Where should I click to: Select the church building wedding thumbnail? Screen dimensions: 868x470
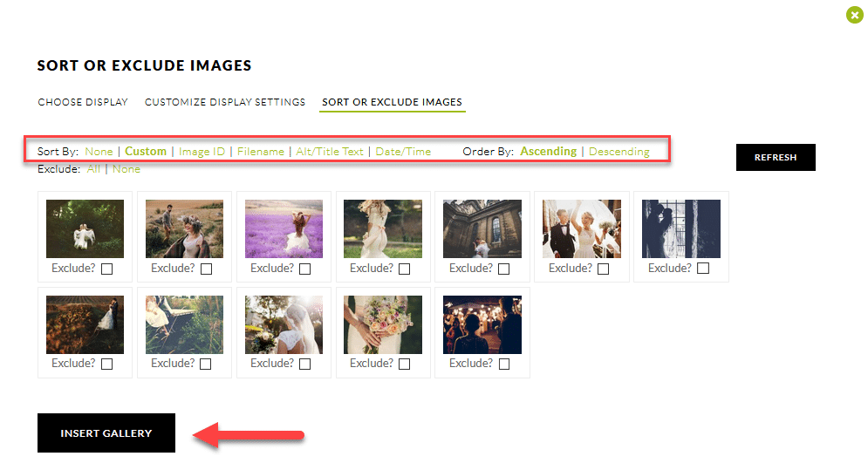(482, 228)
